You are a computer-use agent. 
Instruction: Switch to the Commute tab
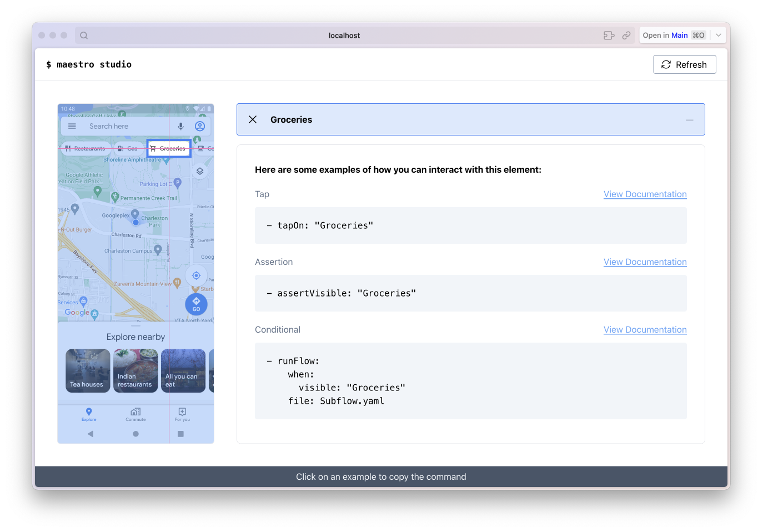[135, 414]
